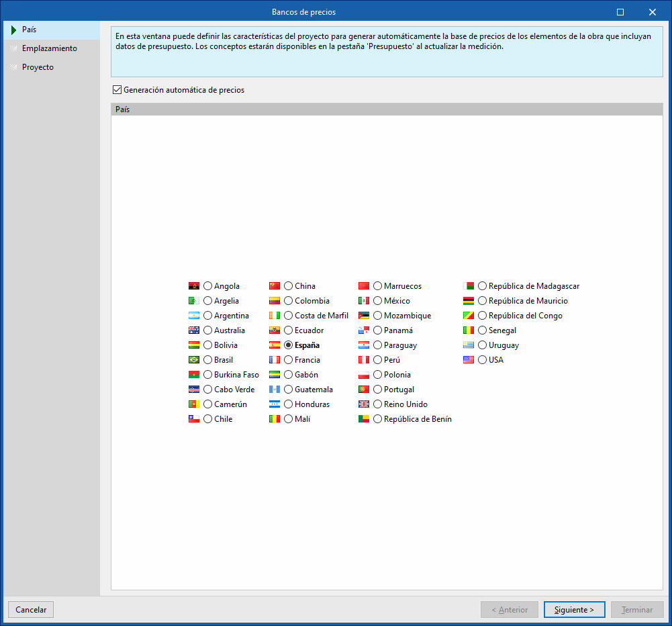Click the Senegal flag icon
Screen dimensions: 672x626
pos(469,330)
